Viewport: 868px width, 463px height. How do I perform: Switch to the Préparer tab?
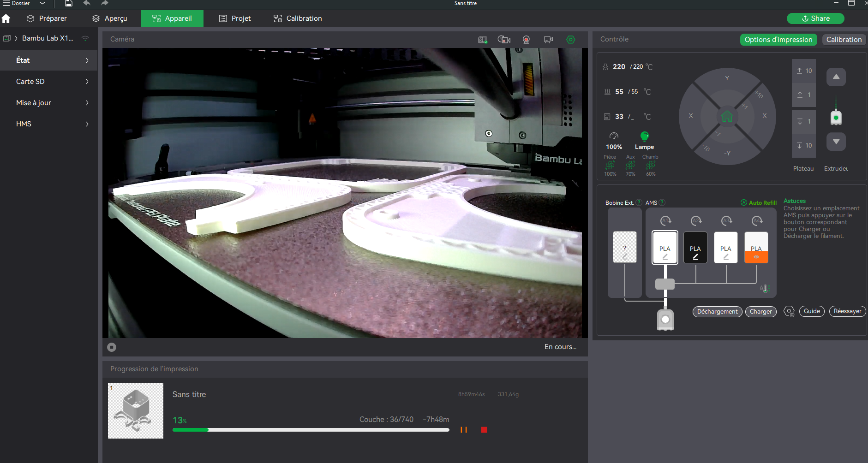click(x=47, y=18)
